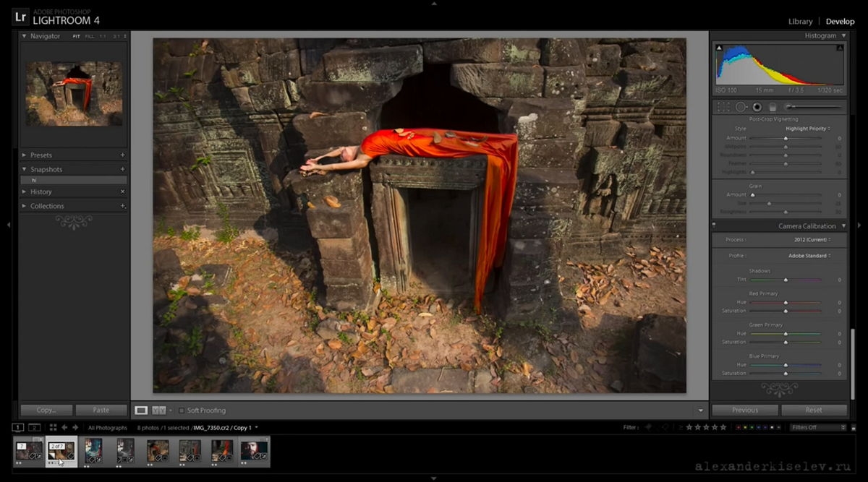Filter by flagged status icon
868x482 pixels.
pos(648,428)
